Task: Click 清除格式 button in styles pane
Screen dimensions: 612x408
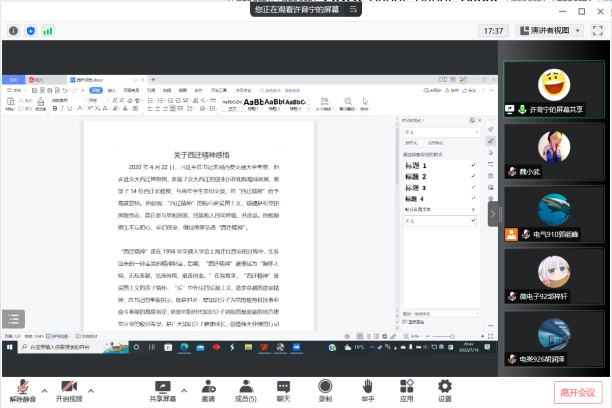Action: point(435,143)
